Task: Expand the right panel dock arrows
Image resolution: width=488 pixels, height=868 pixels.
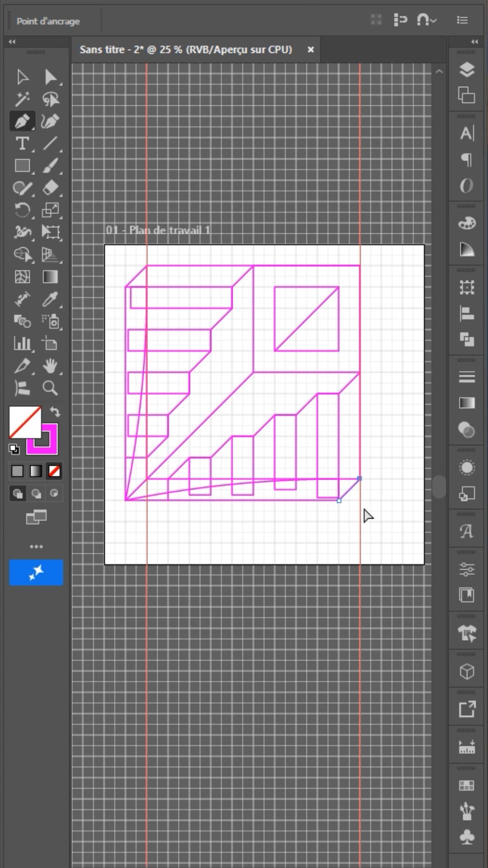Action: [474, 42]
